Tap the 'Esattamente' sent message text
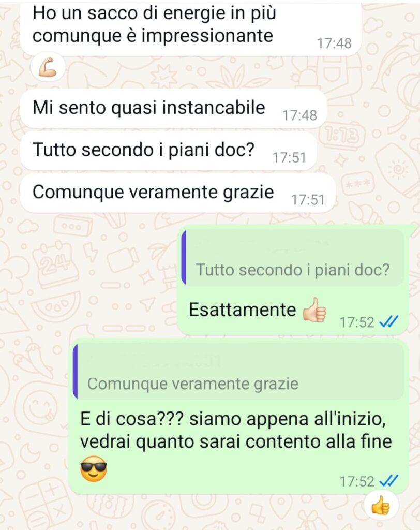 [x=242, y=310]
